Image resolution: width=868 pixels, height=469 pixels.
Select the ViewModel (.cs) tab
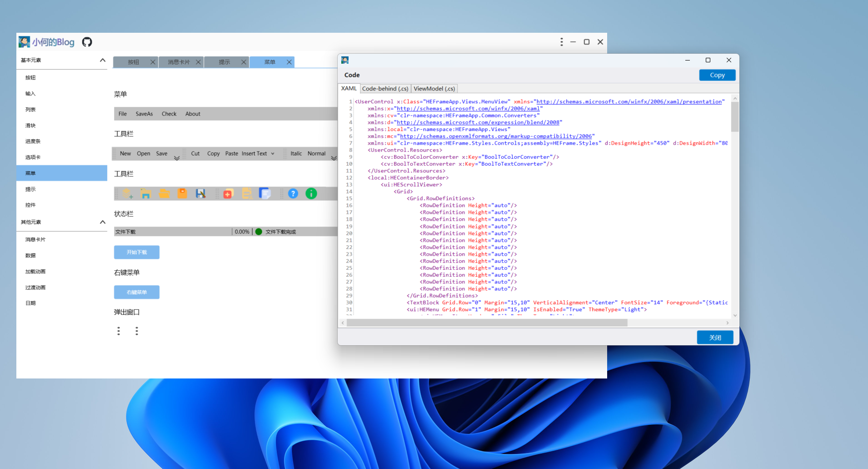click(x=434, y=89)
